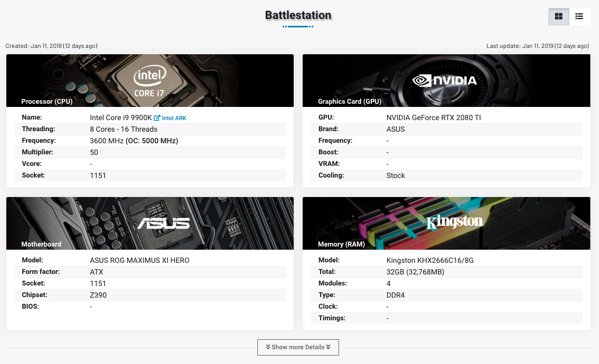Select 'ASUS ROG MAXIMUS XI HERO' model text

[139, 261]
